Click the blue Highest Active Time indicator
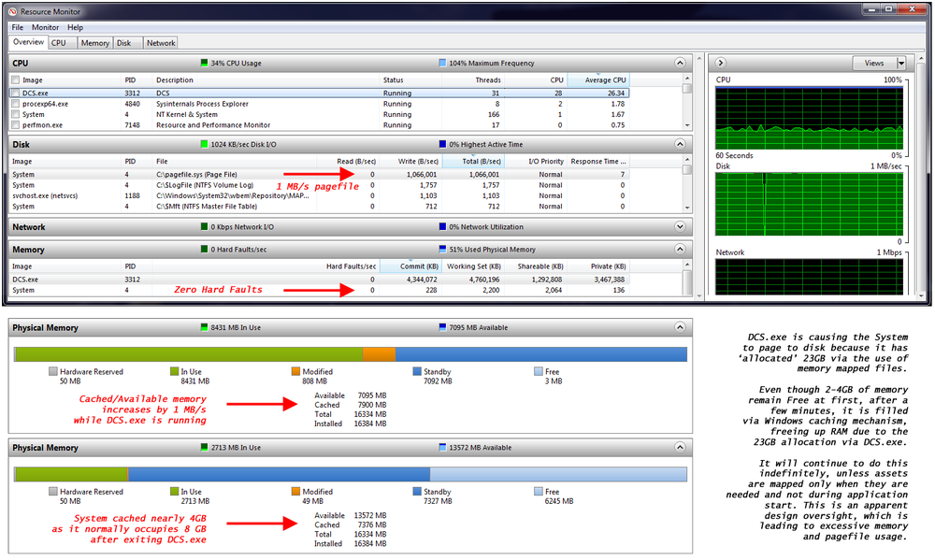Screen dimensions: 935x560 coord(442,144)
